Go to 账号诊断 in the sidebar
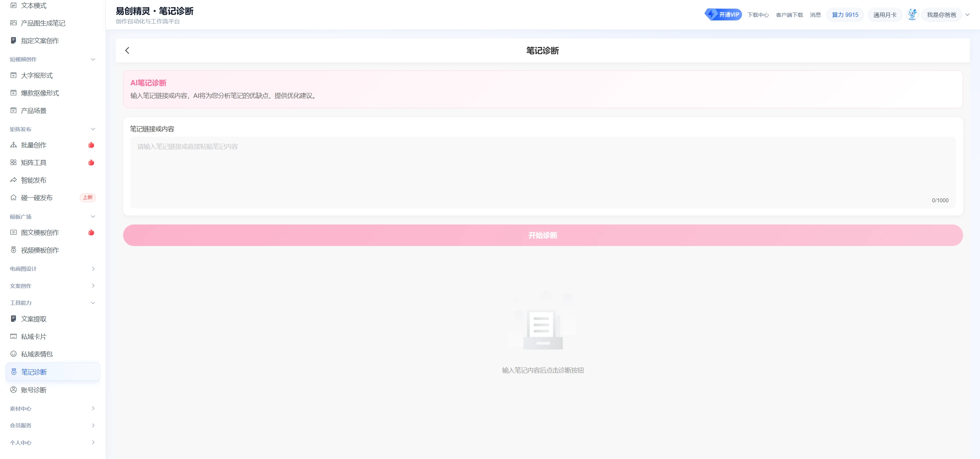The width and height of the screenshot is (980, 459). tap(52, 389)
